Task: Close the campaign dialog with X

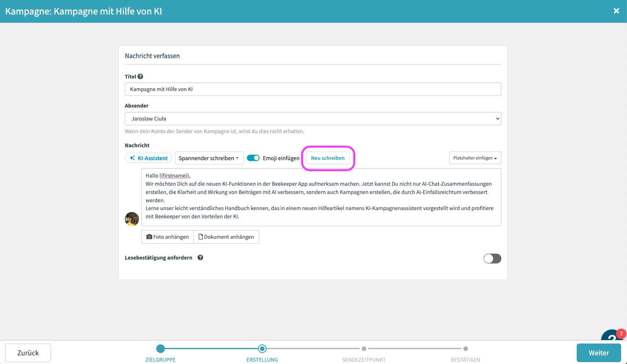Action: (x=616, y=11)
